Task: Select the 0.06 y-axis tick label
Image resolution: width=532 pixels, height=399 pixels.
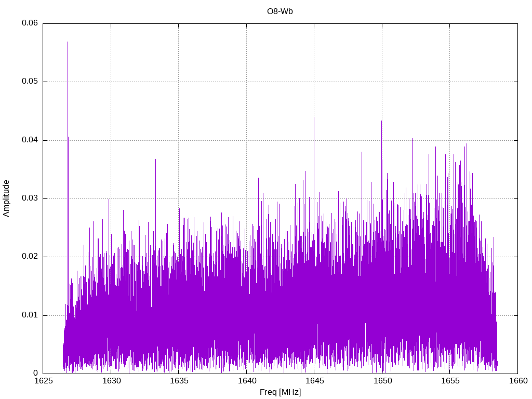Action: [30, 23]
